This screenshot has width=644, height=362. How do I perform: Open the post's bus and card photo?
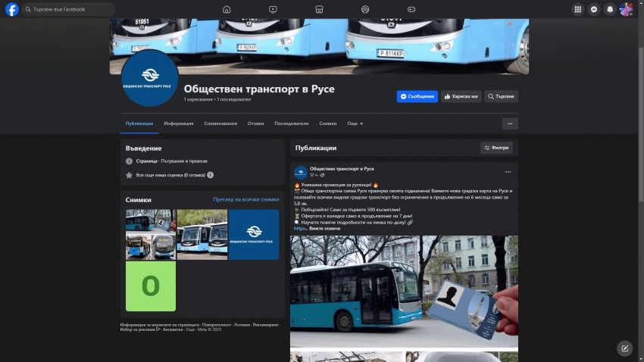404,292
